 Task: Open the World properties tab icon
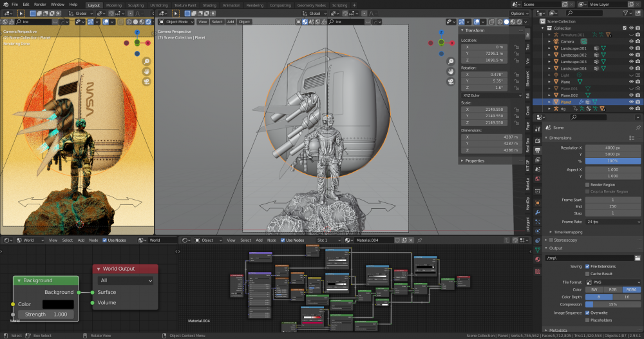click(x=538, y=179)
